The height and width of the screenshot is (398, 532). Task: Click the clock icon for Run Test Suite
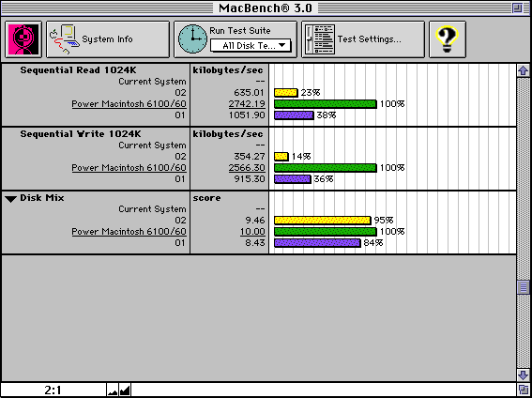(192, 39)
